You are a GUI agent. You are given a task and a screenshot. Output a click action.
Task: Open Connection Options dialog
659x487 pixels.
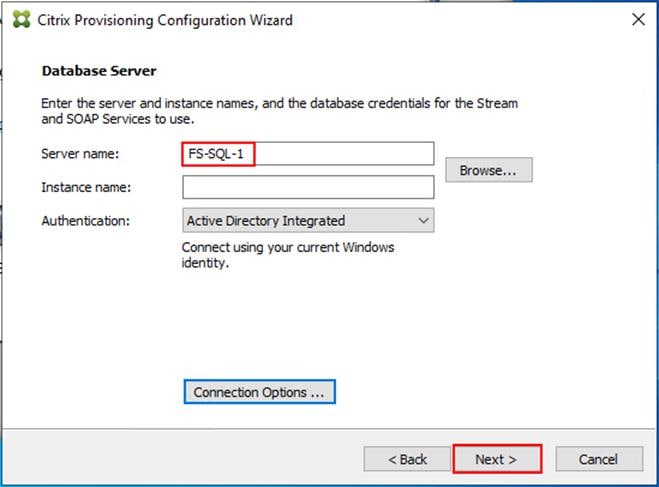pos(260,392)
